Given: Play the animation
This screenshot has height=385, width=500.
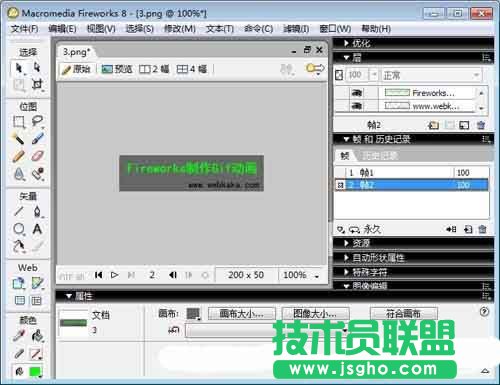Looking at the screenshot, I should pyautogui.click(x=114, y=275).
